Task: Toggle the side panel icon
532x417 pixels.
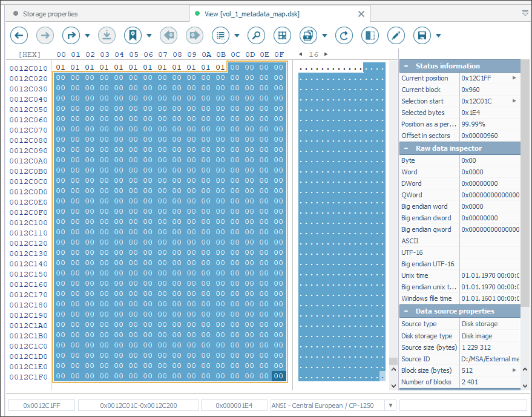Action: (370, 35)
